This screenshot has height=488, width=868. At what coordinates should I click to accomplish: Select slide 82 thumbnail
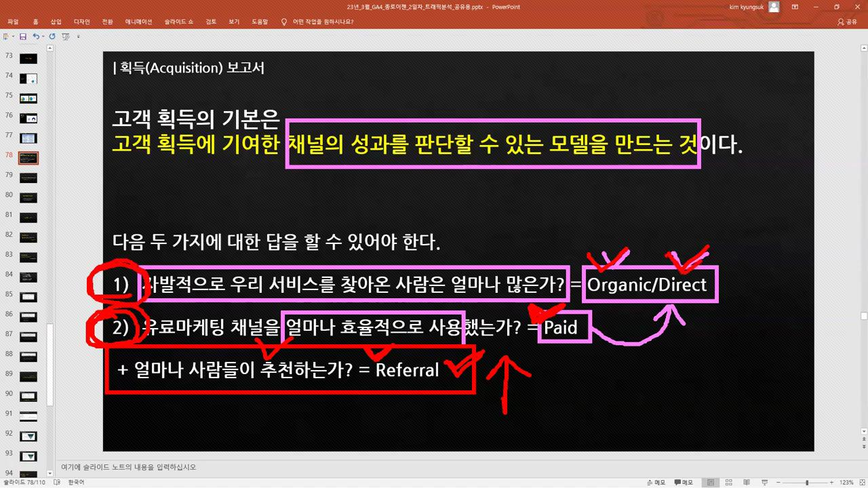click(28, 237)
